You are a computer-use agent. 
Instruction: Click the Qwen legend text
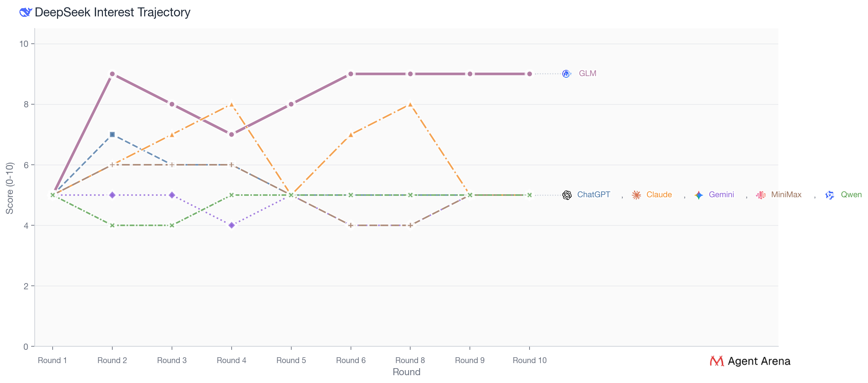point(851,194)
